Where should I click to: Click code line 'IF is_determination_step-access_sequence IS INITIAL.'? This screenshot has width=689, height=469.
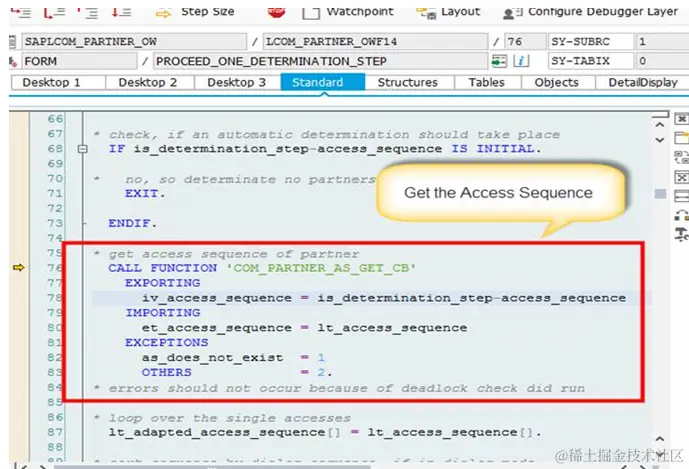pos(325,149)
